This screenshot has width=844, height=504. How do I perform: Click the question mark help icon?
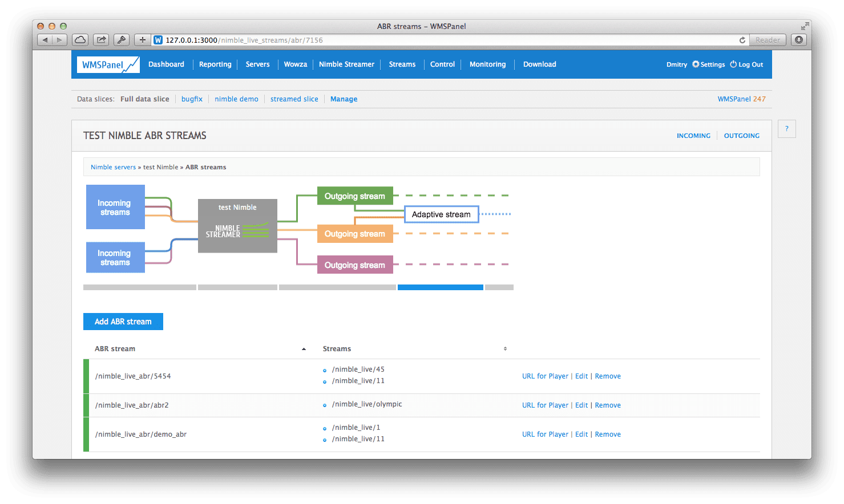786,129
